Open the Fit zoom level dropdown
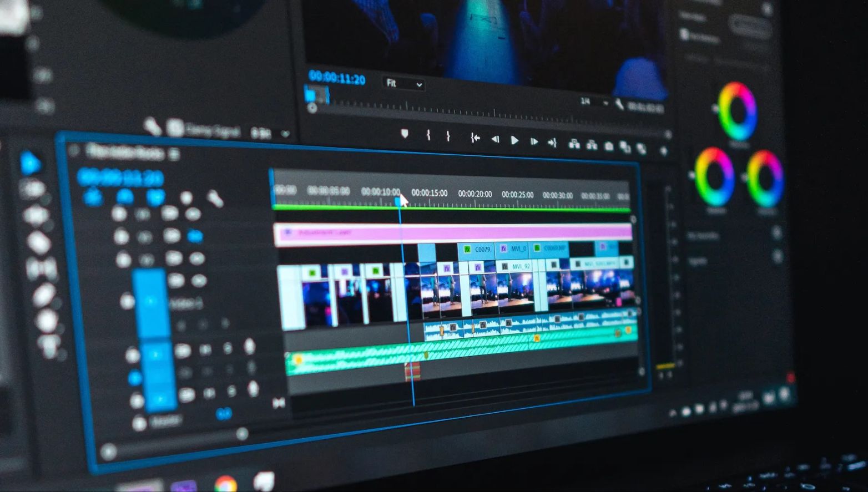 pyautogui.click(x=403, y=84)
